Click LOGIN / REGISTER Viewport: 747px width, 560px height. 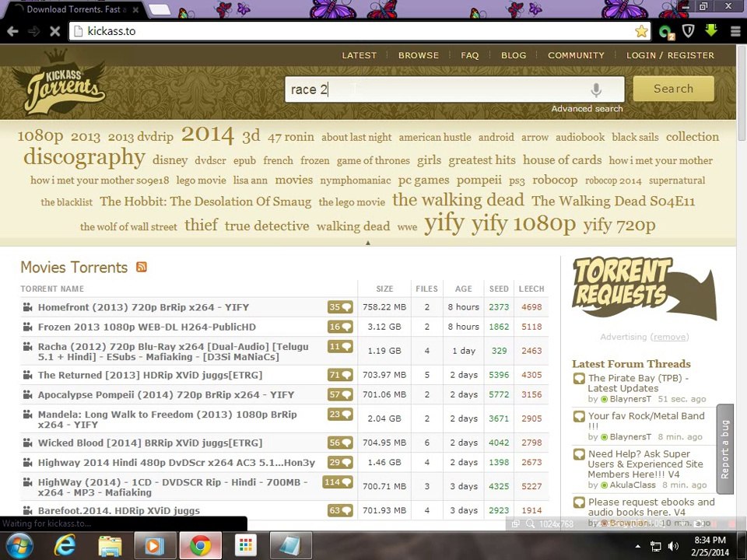point(670,55)
